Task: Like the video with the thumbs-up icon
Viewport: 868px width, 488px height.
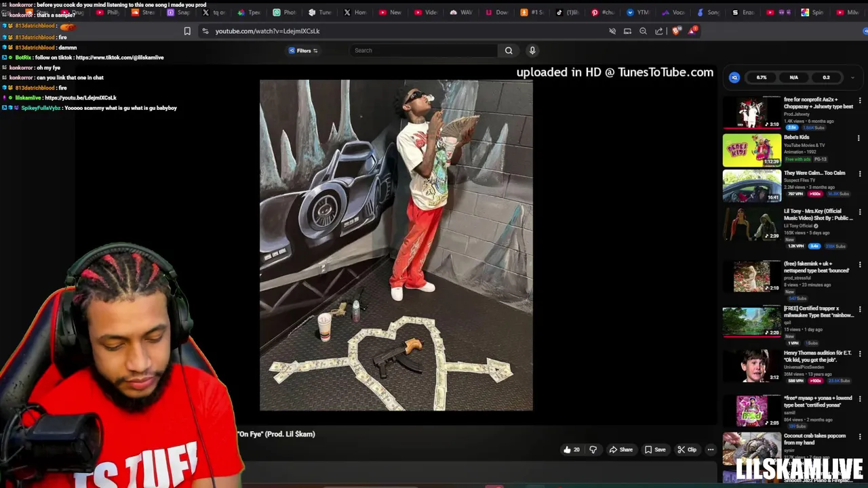Action: pos(568,449)
